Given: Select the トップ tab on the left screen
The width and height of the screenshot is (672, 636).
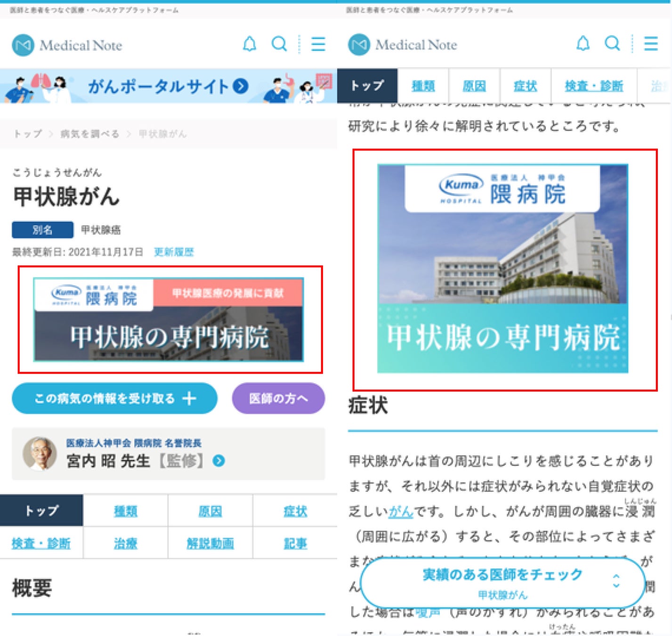Looking at the screenshot, I should tap(41, 511).
